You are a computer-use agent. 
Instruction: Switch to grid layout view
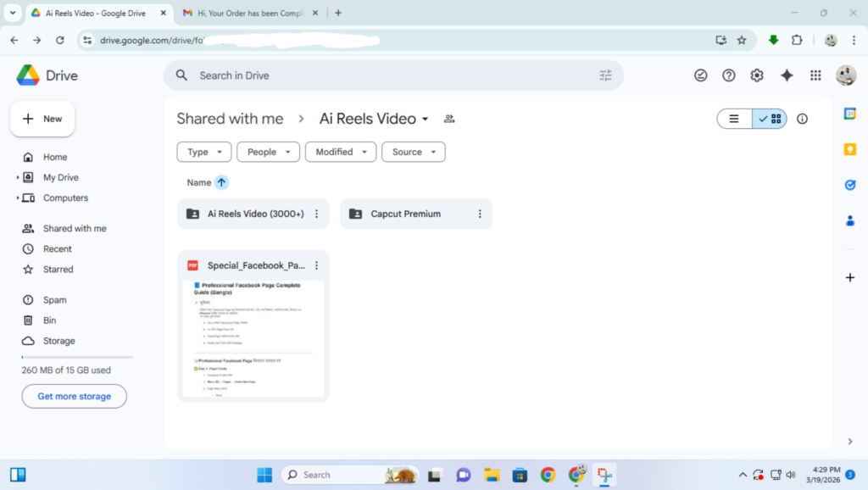(x=770, y=119)
